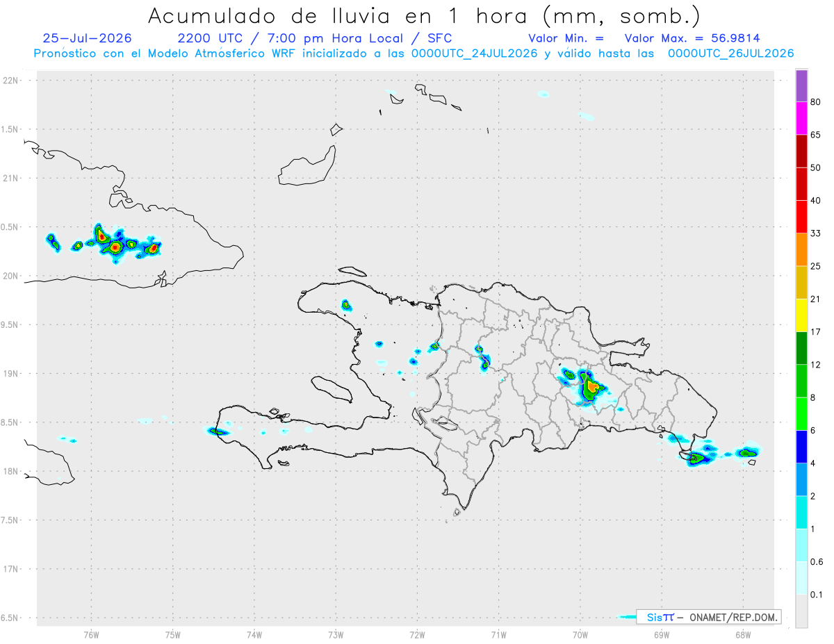Click the rain cell south of 18.5N near 74.5W

pyautogui.click(x=218, y=431)
